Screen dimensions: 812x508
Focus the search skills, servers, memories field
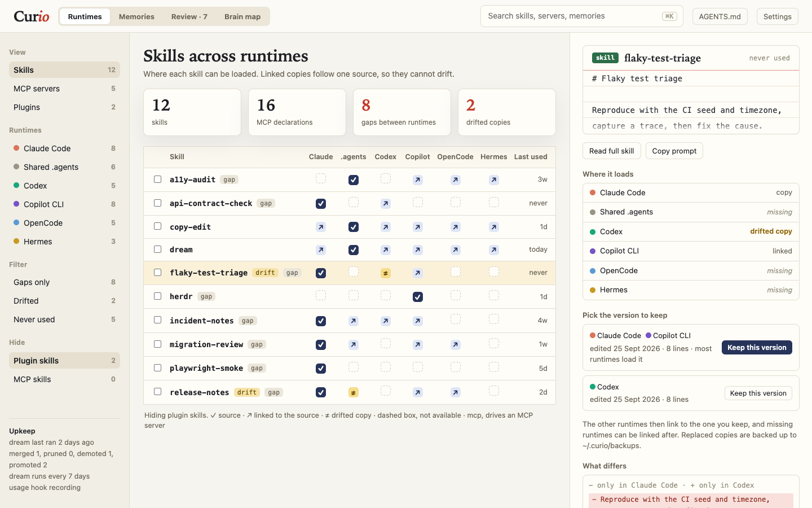[x=582, y=16]
